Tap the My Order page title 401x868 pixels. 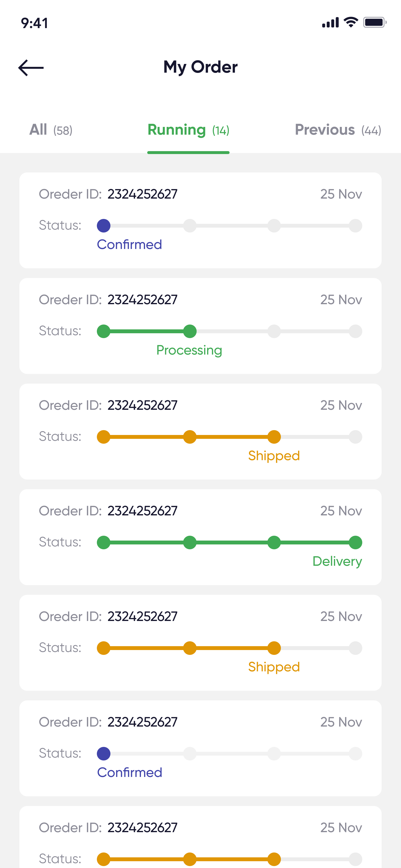click(200, 67)
